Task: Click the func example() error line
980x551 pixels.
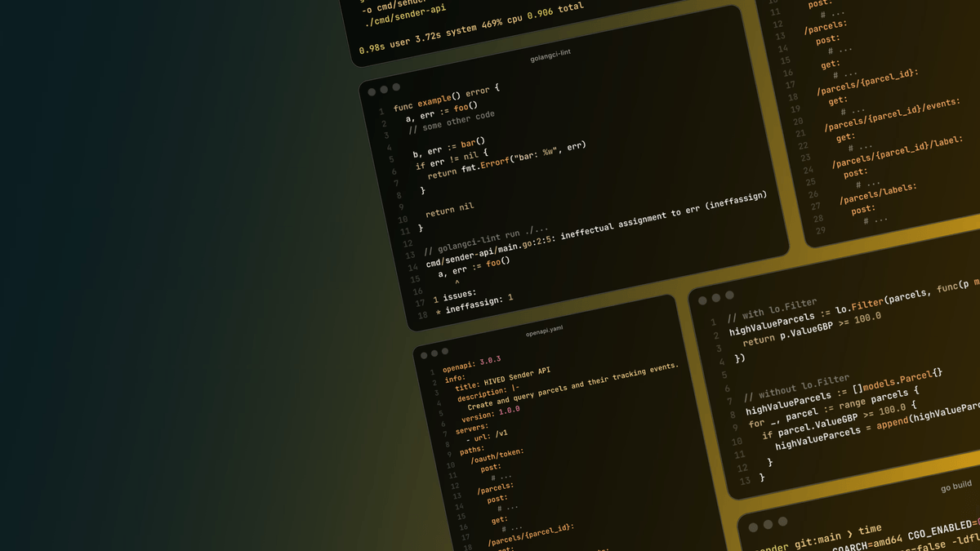Action: tap(446, 97)
